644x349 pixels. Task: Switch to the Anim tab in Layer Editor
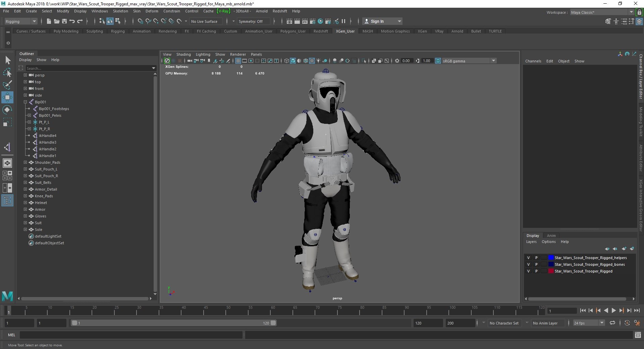(x=551, y=236)
